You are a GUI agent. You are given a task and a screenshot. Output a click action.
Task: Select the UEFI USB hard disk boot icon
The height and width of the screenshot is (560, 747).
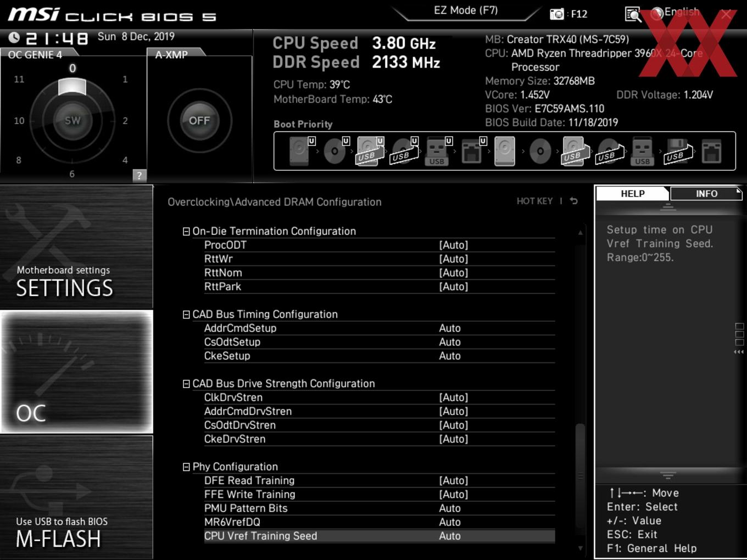coord(370,151)
